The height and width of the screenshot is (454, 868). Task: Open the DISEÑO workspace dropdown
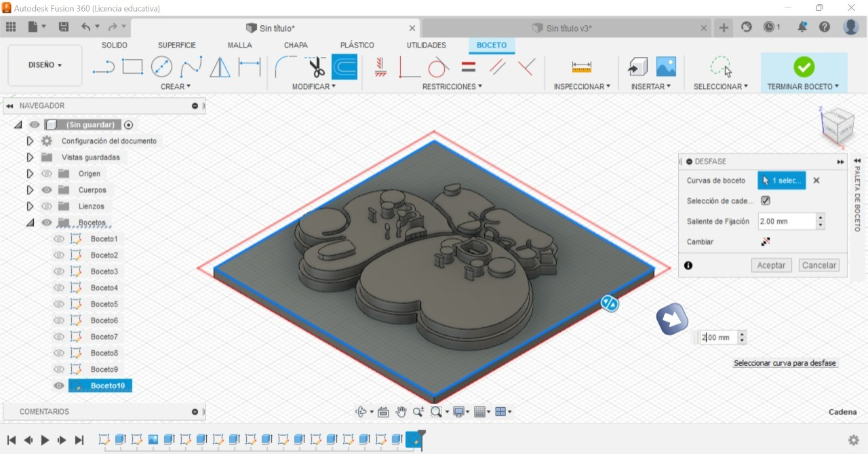45,65
